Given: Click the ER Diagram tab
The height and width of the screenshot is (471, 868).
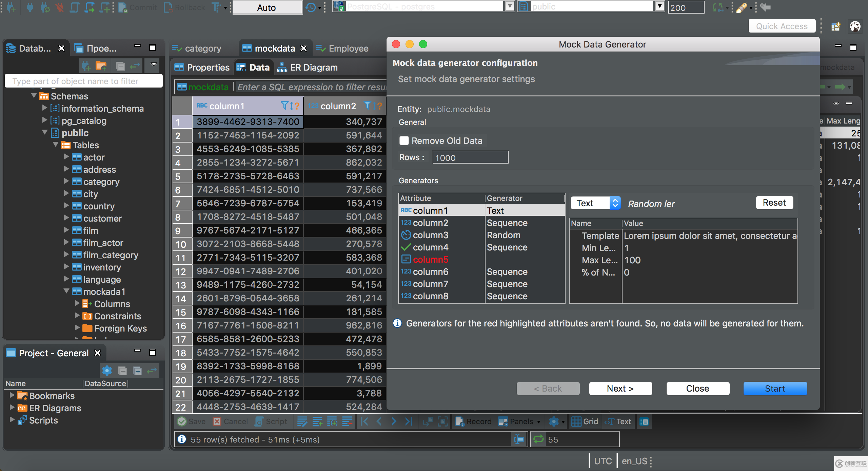Looking at the screenshot, I should [310, 67].
